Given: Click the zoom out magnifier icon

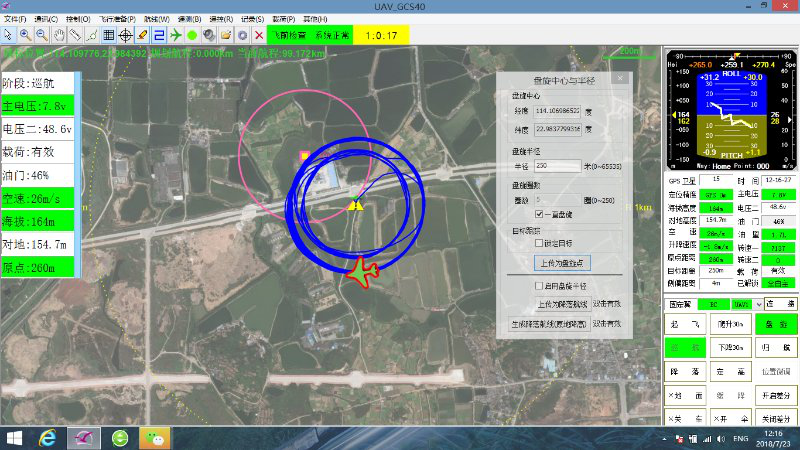Looking at the screenshot, I should tap(41, 35).
